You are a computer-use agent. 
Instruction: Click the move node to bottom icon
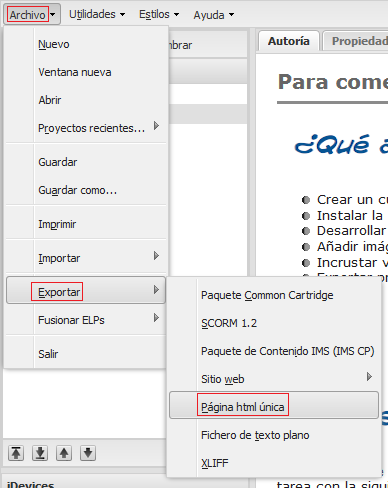[x=40, y=453]
